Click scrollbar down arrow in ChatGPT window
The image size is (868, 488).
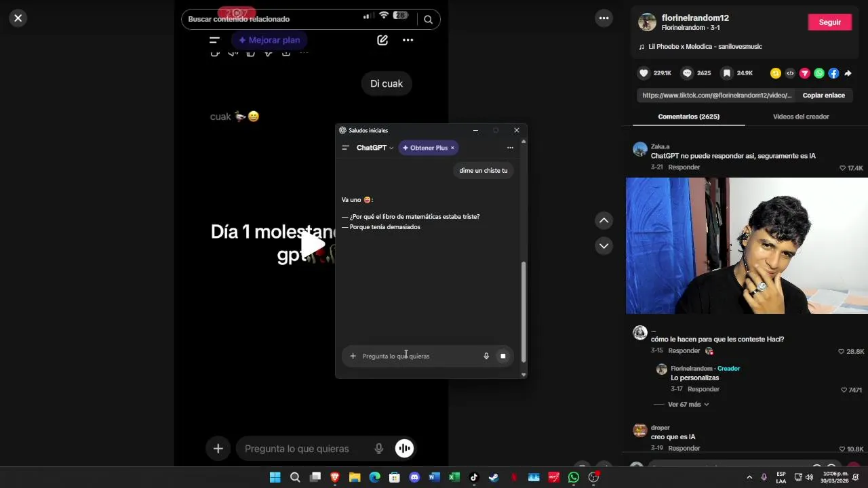pos(523,375)
